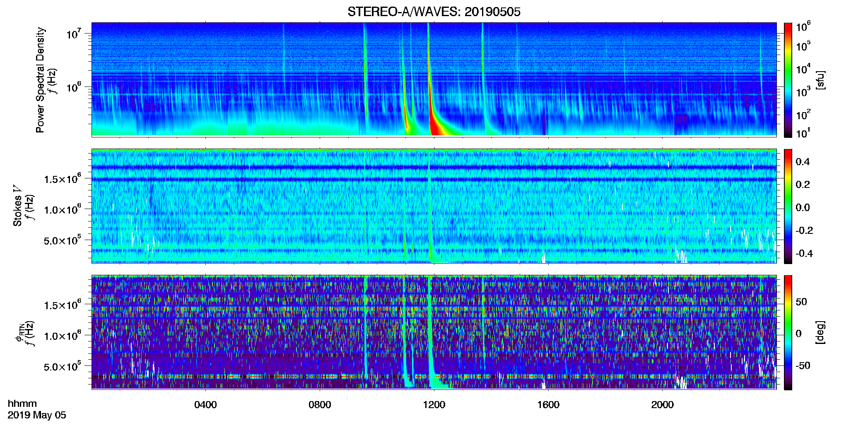Click the 1200 time axis label
Image resolution: width=868 pixels, height=447 pixels.
pyautogui.click(x=434, y=405)
